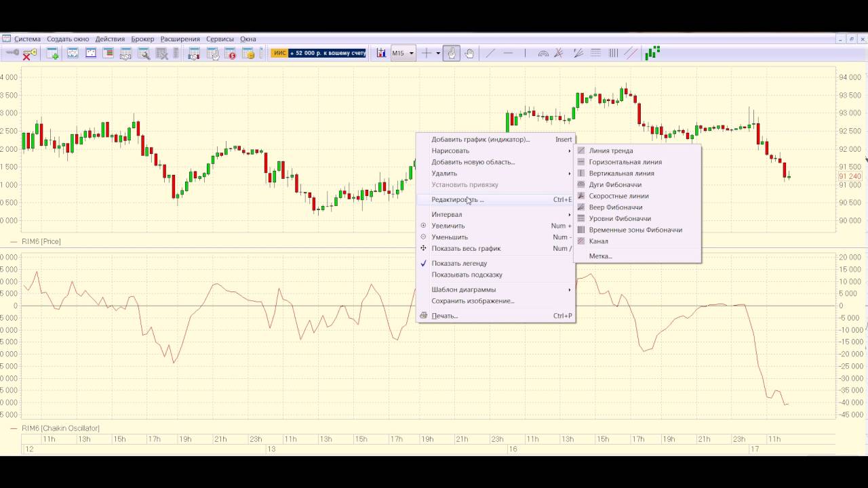Click the chart type bars icon
The image size is (868, 488).
click(x=381, y=53)
